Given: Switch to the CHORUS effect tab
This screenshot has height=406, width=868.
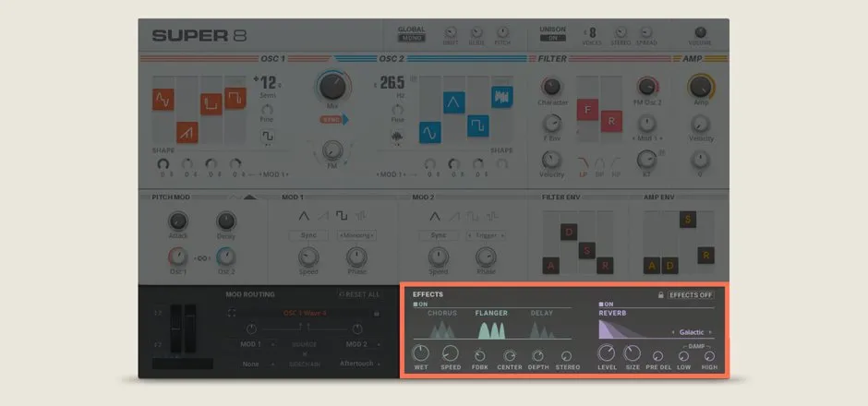Looking at the screenshot, I should coord(442,313).
